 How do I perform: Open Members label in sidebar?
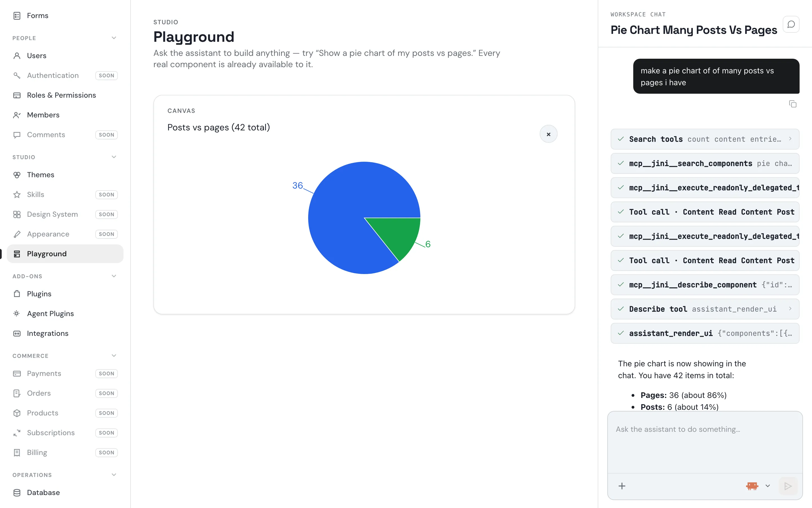tap(43, 115)
